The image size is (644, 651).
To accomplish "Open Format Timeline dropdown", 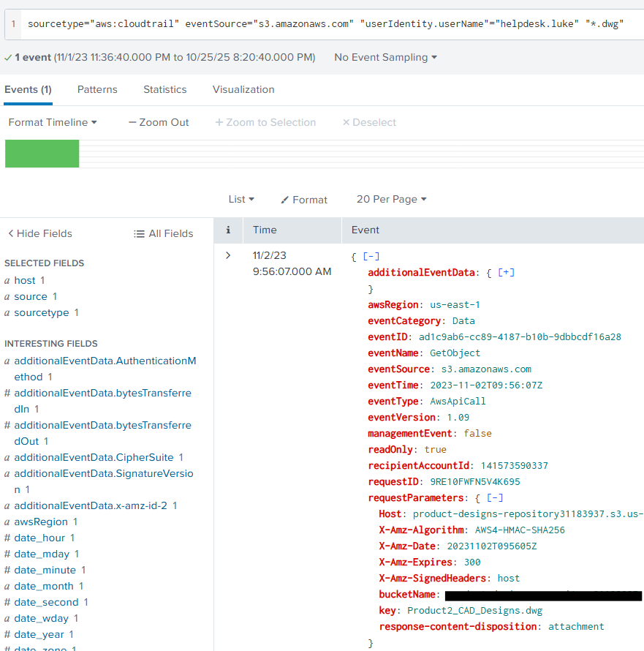I will click(53, 122).
